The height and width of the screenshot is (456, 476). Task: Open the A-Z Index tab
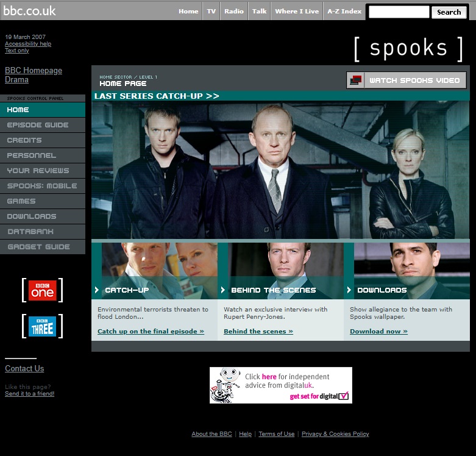point(344,11)
